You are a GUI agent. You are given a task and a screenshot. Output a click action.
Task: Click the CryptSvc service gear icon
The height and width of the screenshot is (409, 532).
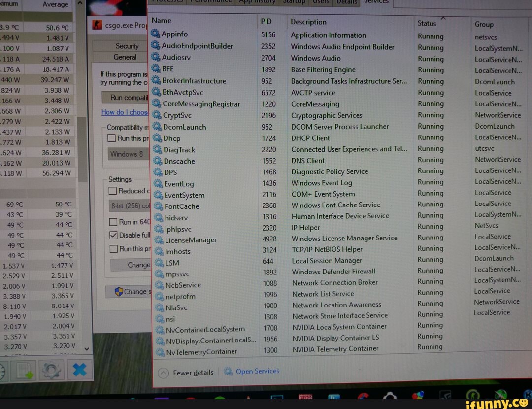coord(157,115)
